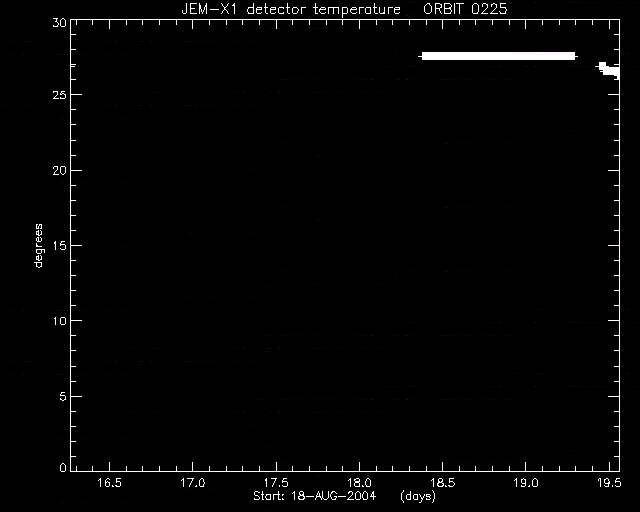Click the 15 tick label on y-axis
The image size is (640, 512).
coord(59,246)
